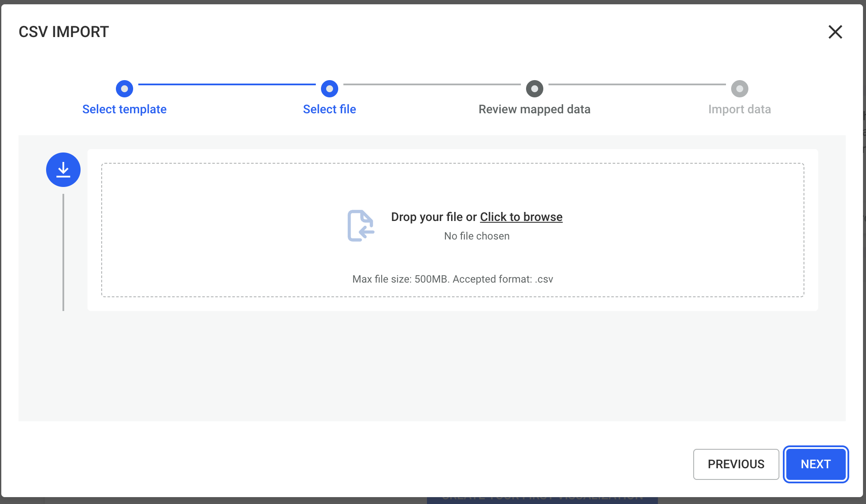
Task: Click the CSV IMPORT dialog title
Action: pos(64,32)
